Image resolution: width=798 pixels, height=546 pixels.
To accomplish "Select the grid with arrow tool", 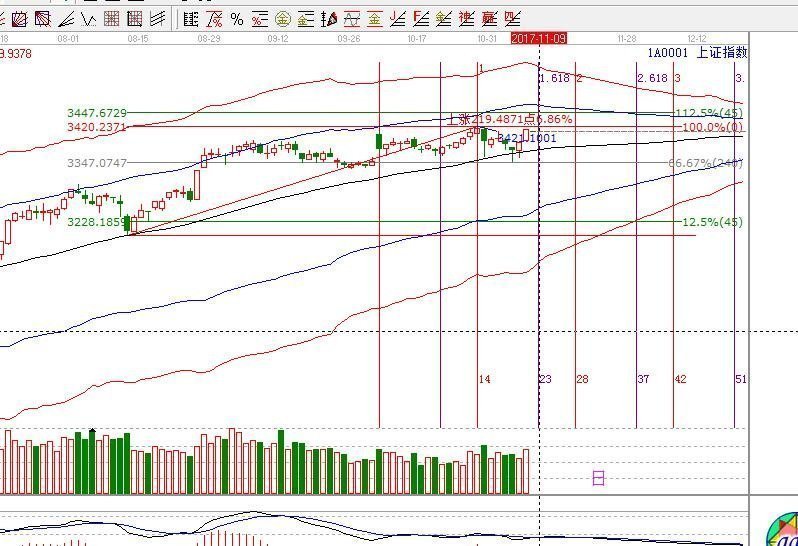I will 134,20.
